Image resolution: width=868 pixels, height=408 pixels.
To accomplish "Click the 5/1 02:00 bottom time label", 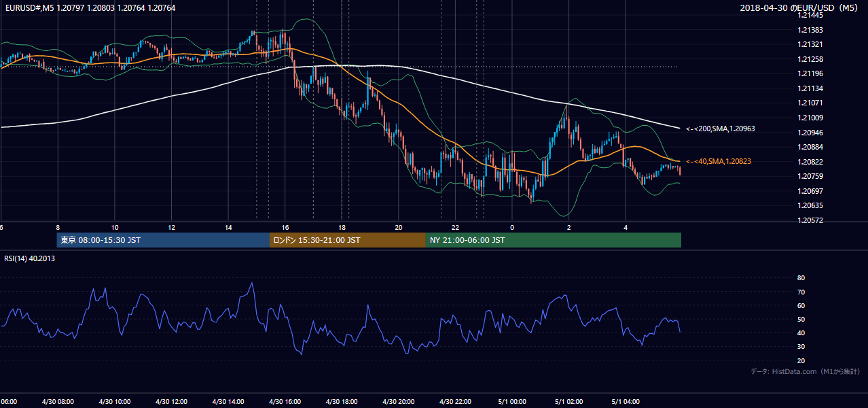I will 570,401.
